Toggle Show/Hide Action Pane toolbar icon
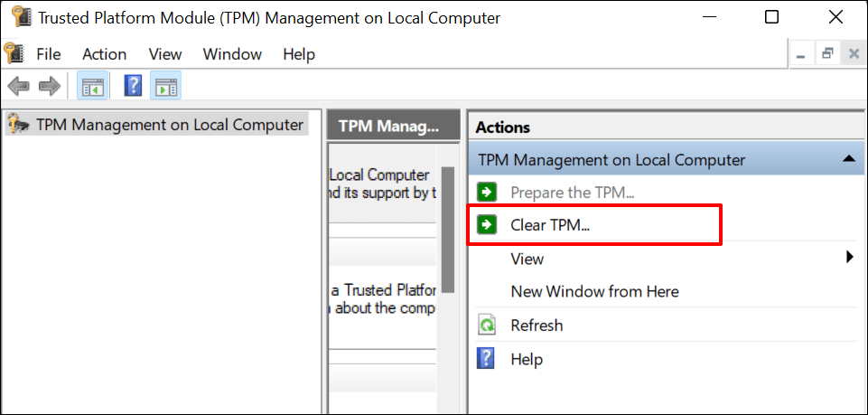 [x=165, y=87]
